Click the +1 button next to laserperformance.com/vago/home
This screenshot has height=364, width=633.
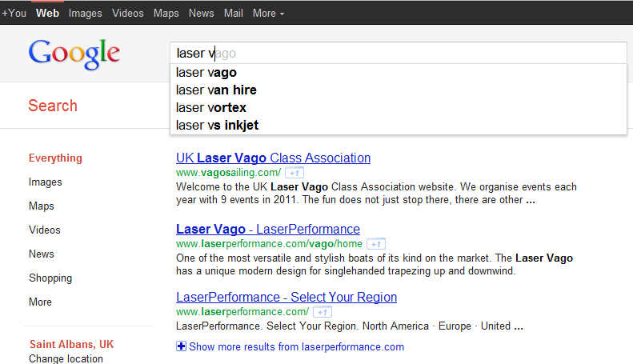pos(376,244)
